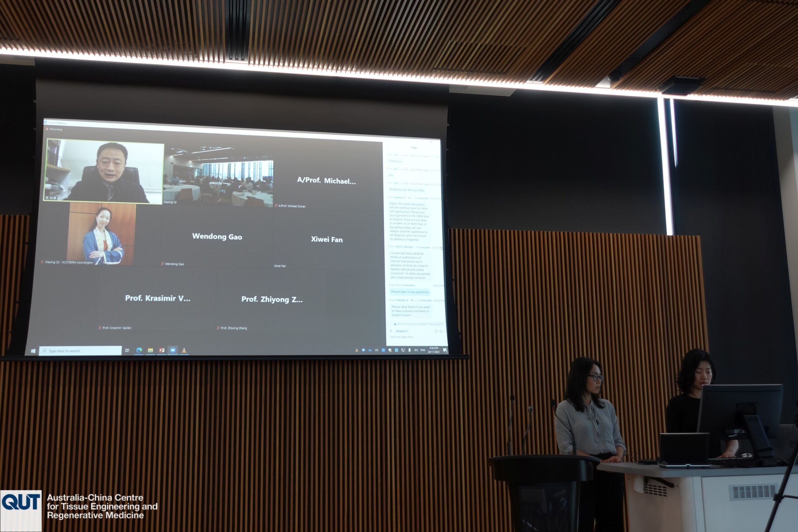Select the speaking man's video tile
The height and width of the screenshot is (532, 798).
104,171
